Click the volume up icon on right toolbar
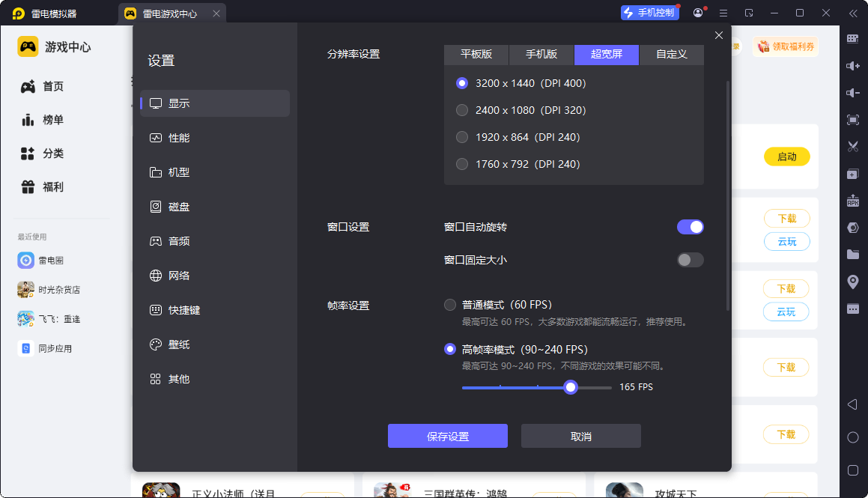 click(852, 65)
